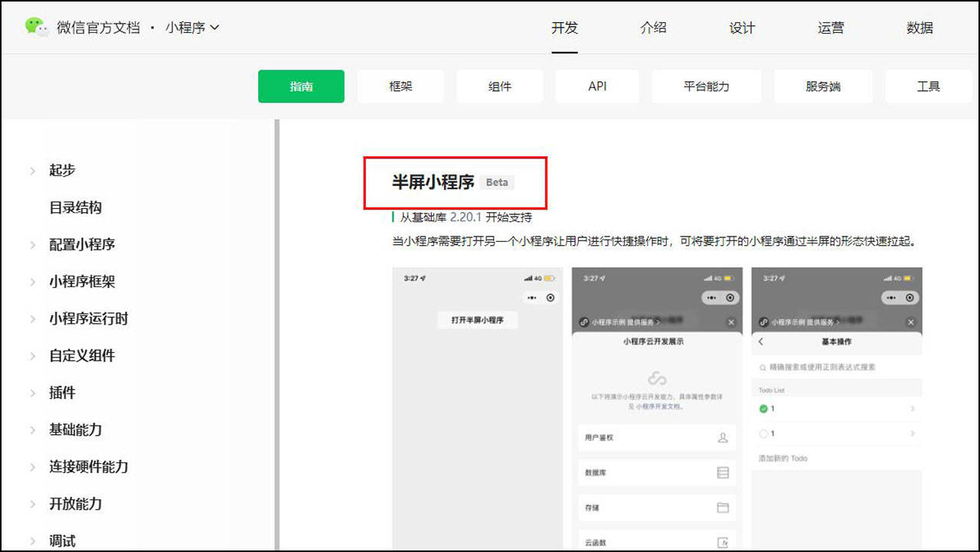Switch to the 开发 navigation tab
The height and width of the screenshot is (552, 980).
(564, 27)
